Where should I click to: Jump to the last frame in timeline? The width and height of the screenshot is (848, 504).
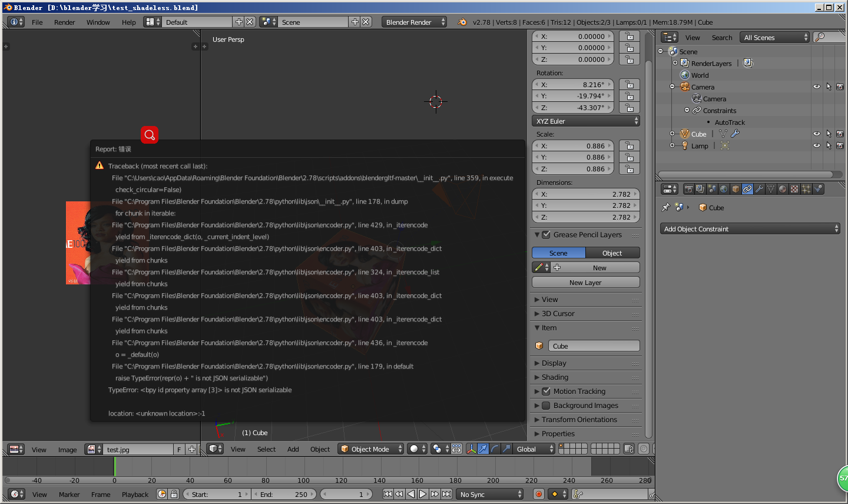[447, 494]
